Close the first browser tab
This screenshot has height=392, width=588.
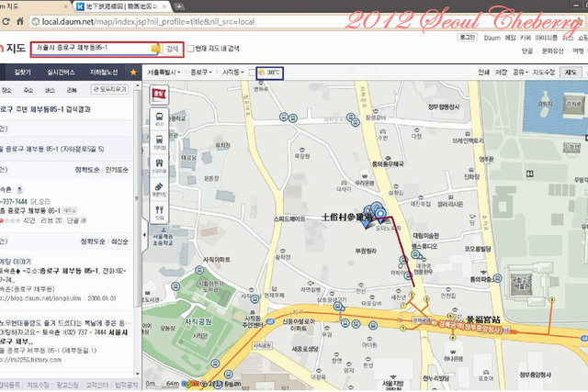[65, 6]
